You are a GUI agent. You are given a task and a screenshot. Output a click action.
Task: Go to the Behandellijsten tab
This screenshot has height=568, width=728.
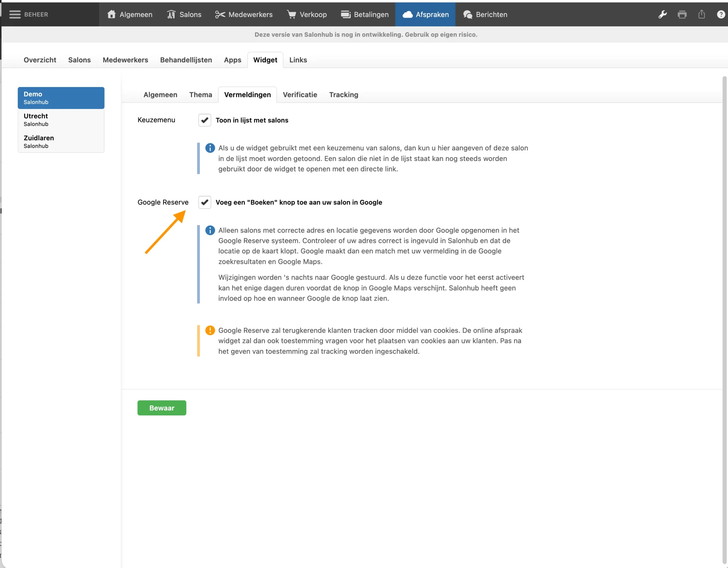pyautogui.click(x=186, y=60)
